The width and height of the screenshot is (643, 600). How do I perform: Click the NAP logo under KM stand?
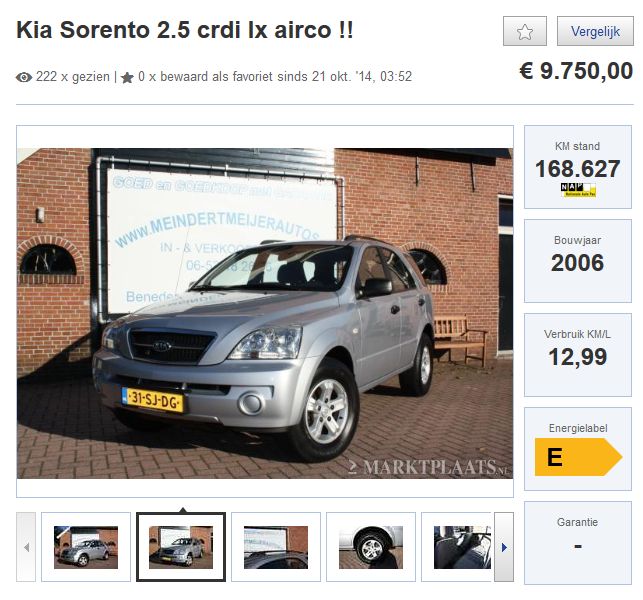click(x=578, y=190)
